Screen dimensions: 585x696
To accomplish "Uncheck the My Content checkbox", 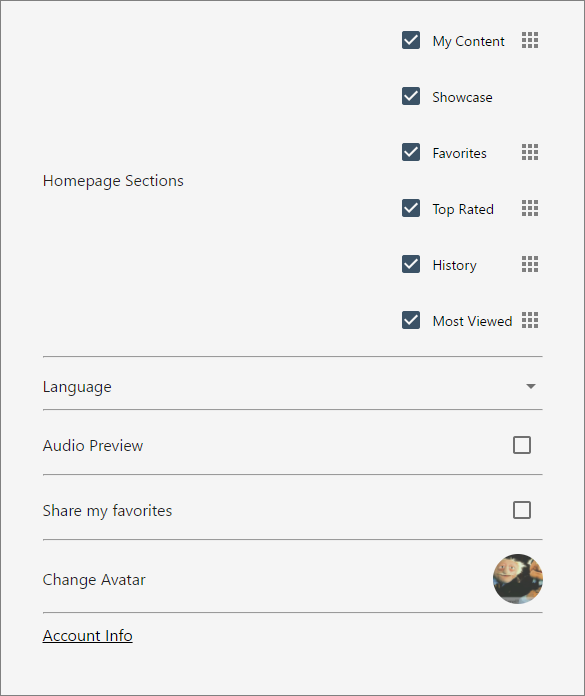I will [x=411, y=40].
